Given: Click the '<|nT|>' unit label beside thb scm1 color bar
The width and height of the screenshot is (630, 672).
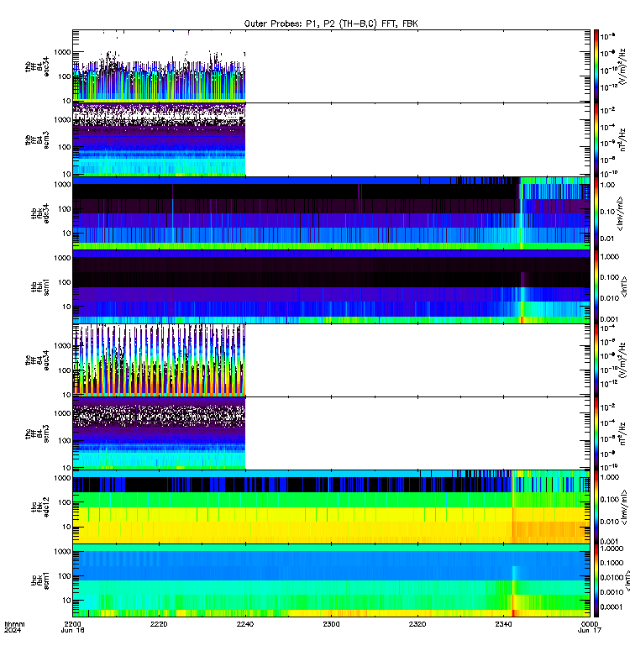Looking at the screenshot, I should click(x=624, y=286).
